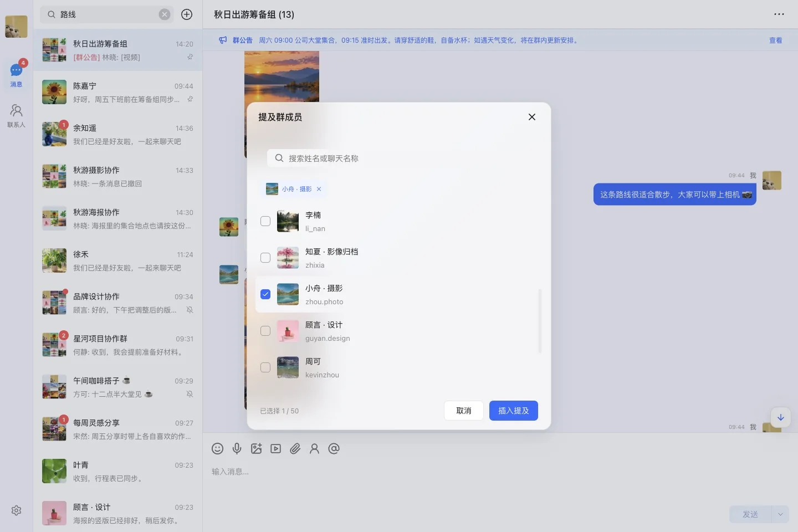
Task: Open the emoji picker in message toolbar
Action: pyautogui.click(x=217, y=449)
